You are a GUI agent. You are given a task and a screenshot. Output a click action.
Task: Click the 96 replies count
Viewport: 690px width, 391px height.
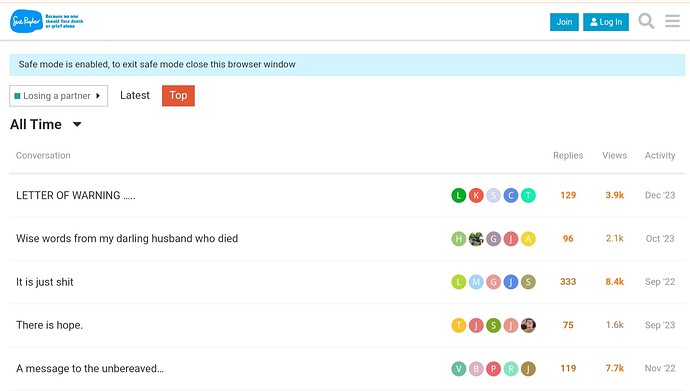coord(568,239)
